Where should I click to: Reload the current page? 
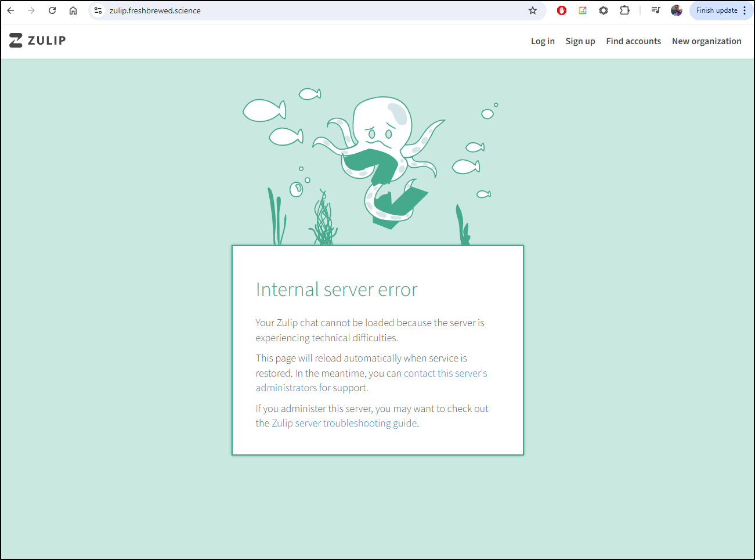click(x=52, y=10)
